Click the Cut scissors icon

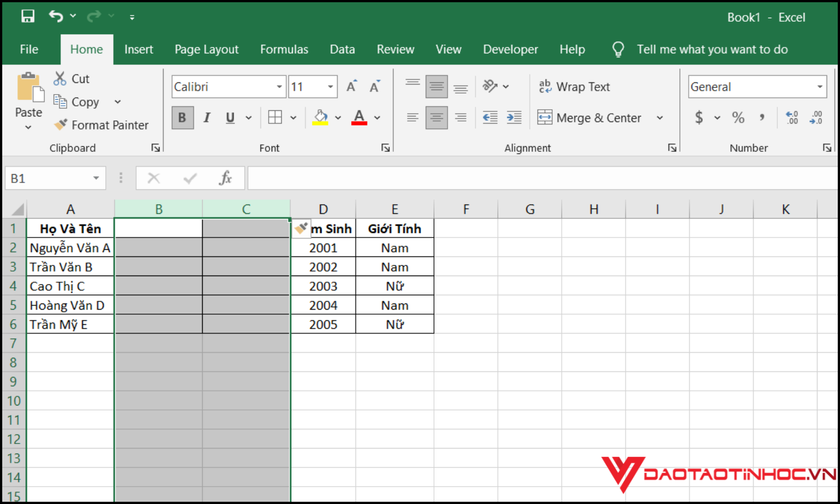59,78
